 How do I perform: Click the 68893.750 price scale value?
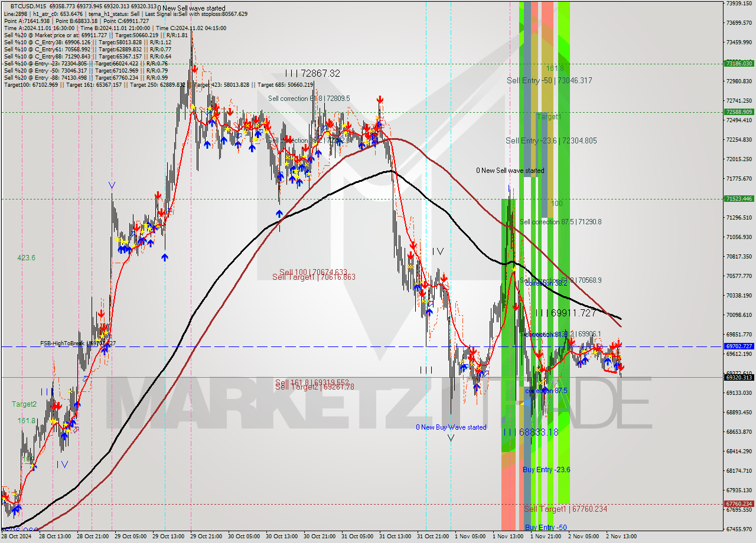coord(739,412)
